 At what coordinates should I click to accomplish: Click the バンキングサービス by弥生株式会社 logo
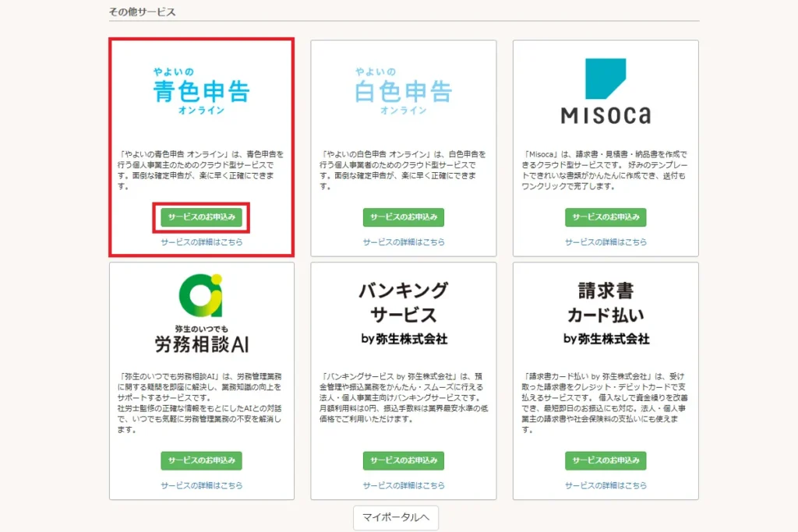(x=404, y=313)
